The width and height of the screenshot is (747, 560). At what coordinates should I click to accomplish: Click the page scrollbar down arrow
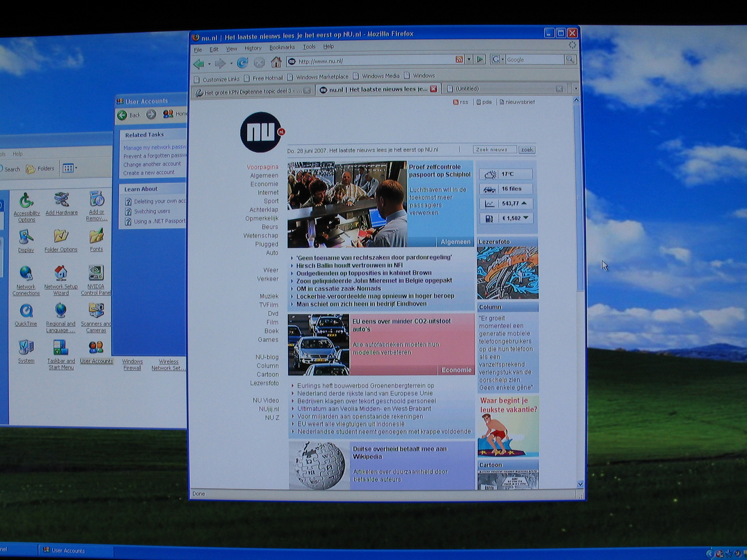(581, 484)
